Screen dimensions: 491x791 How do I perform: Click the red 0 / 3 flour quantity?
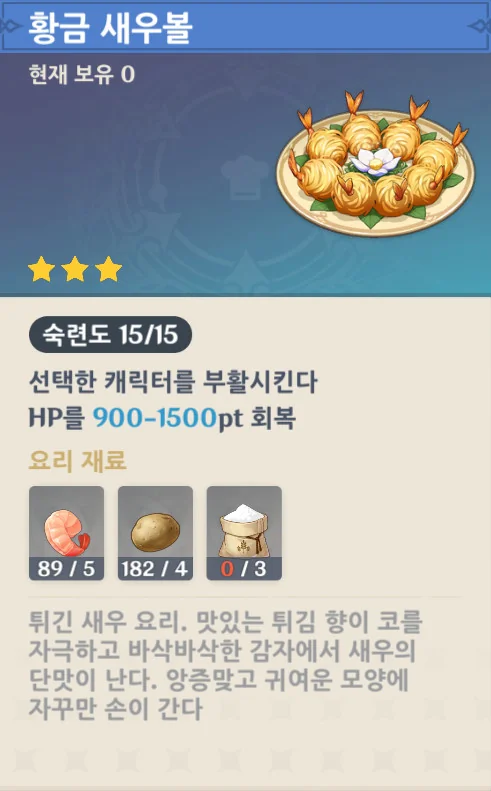tap(244, 569)
